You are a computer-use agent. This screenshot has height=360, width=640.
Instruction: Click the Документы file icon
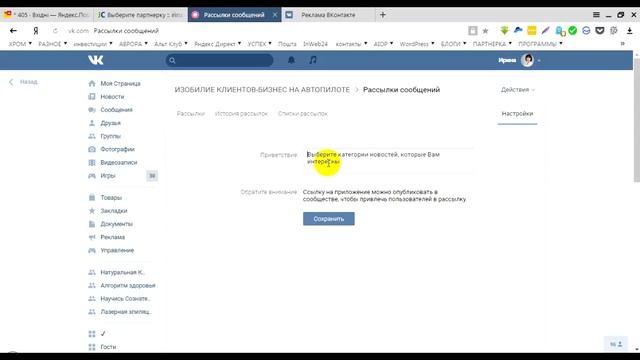click(x=92, y=224)
